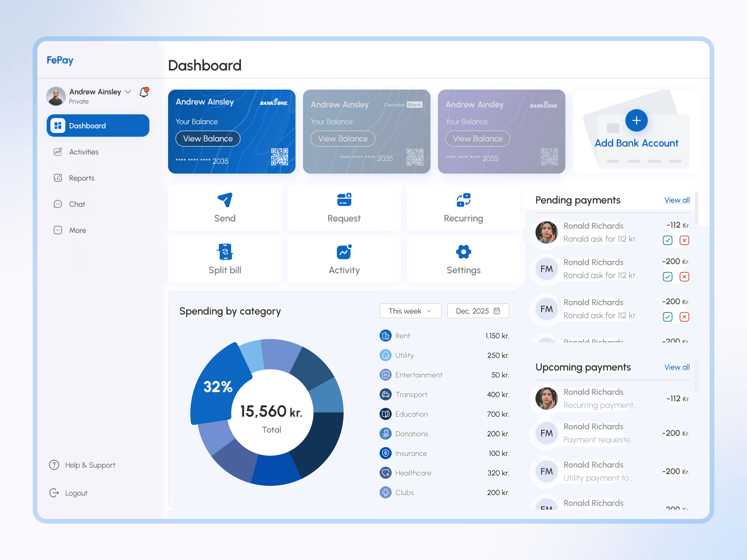
Task: Click the Logout icon
Action: pyautogui.click(x=54, y=493)
